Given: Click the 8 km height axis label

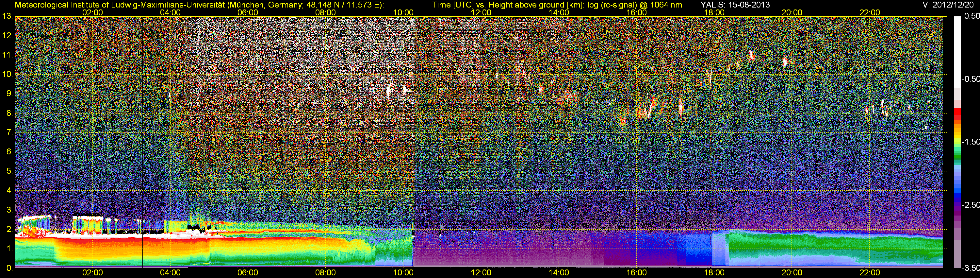Looking at the screenshot, I should [x=9, y=113].
